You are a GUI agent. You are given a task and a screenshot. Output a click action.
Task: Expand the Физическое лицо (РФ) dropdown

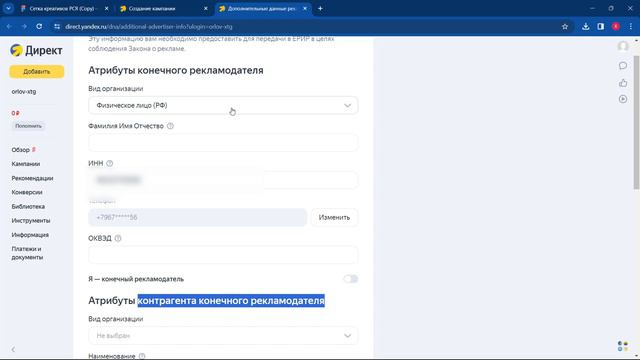223,105
